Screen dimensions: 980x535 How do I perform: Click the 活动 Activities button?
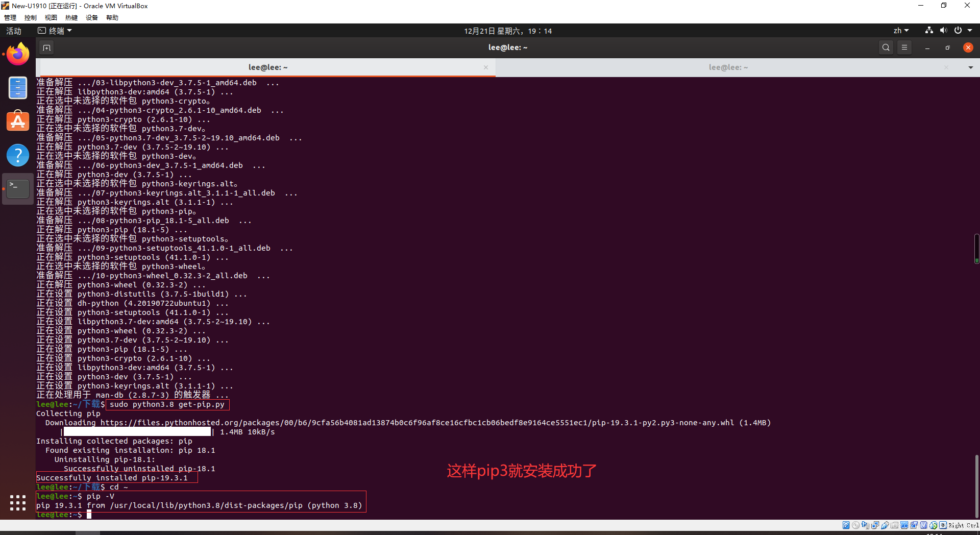pyautogui.click(x=14, y=31)
